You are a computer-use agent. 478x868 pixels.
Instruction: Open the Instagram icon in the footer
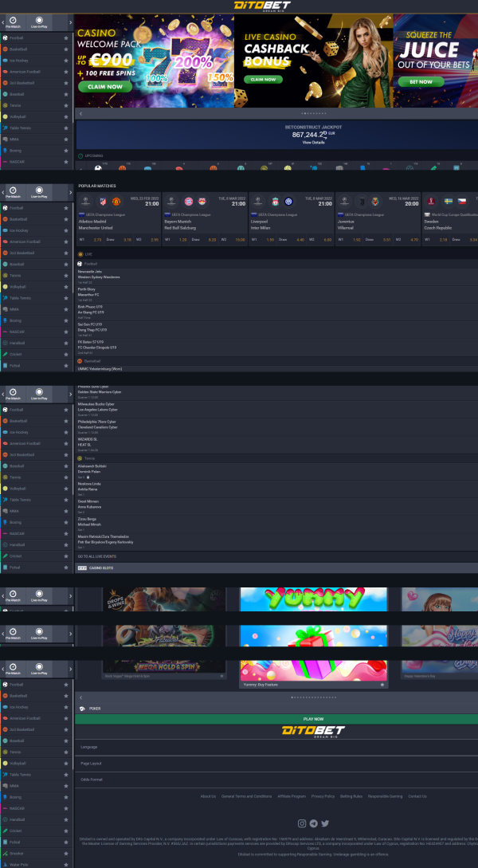click(x=302, y=823)
